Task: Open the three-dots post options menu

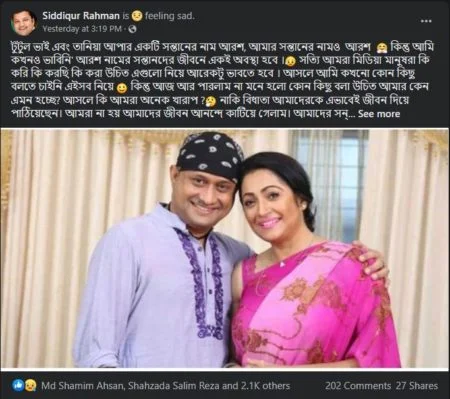Action: pyautogui.click(x=426, y=21)
